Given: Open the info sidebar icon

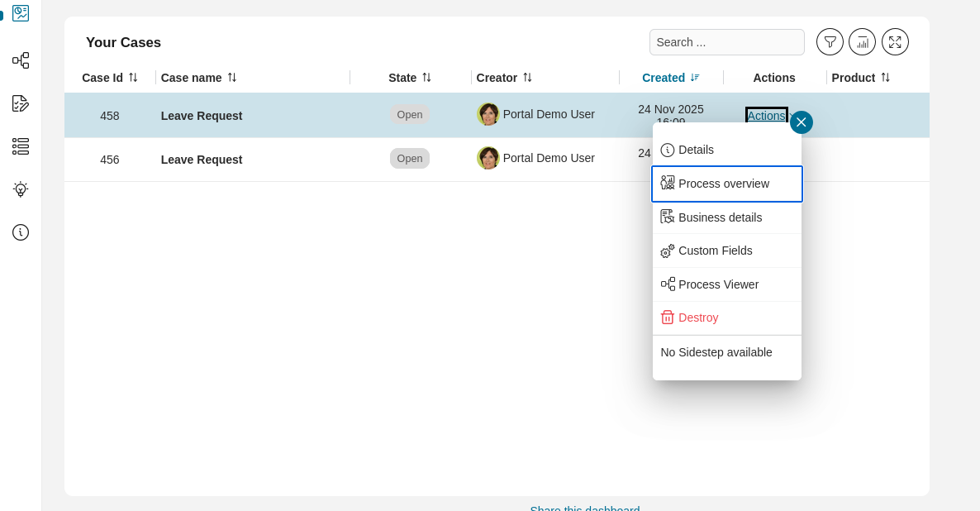Looking at the screenshot, I should coord(20,232).
